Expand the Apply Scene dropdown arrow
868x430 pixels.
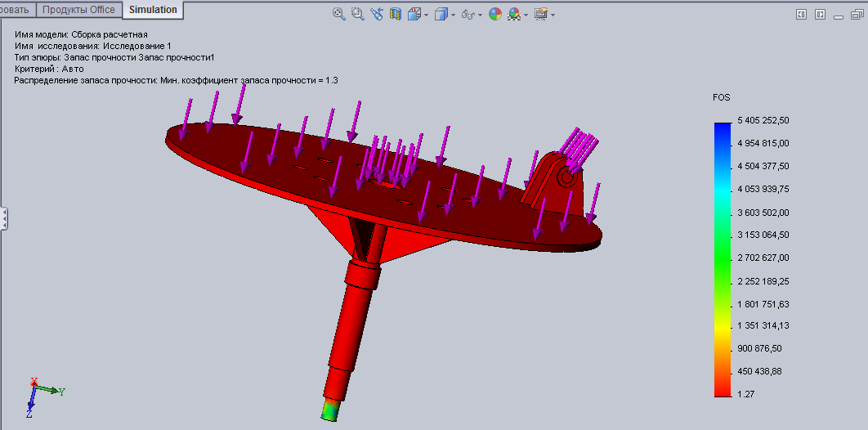click(x=526, y=15)
